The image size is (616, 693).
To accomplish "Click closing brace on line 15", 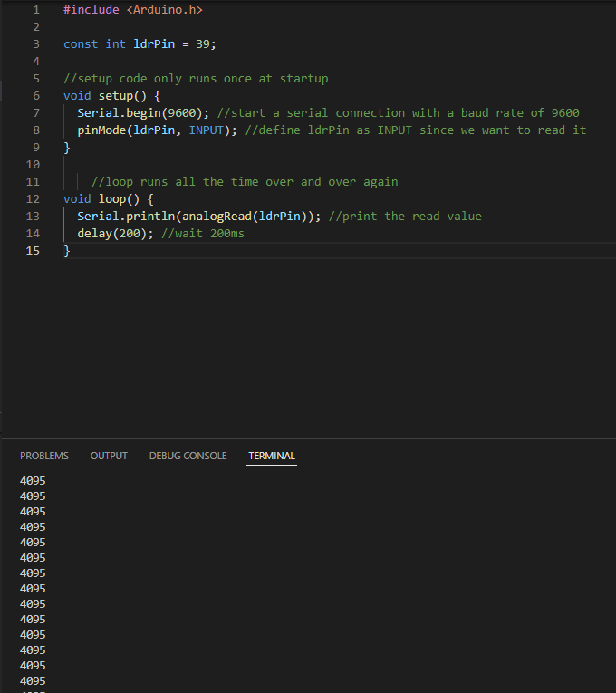I will [x=67, y=251].
